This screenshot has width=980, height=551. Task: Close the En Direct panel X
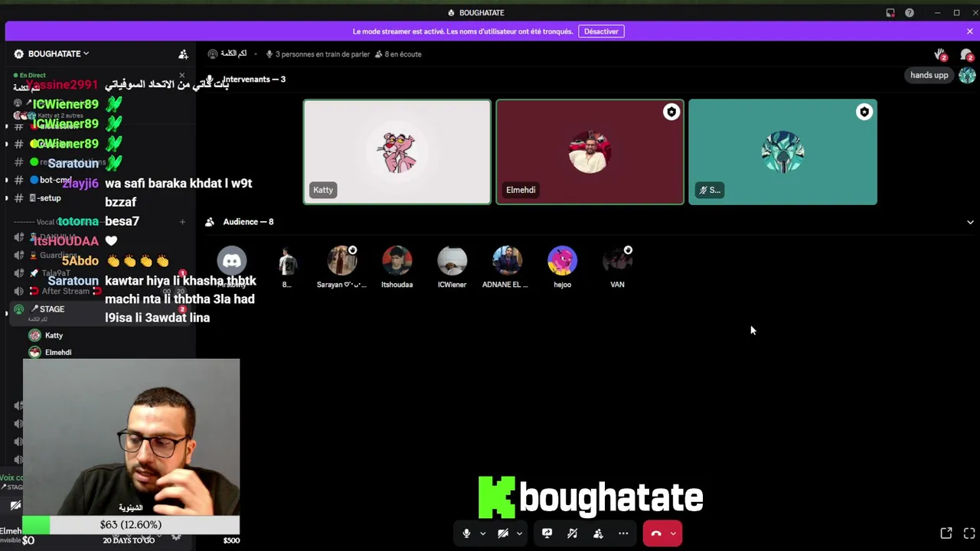tap(182, 75)
